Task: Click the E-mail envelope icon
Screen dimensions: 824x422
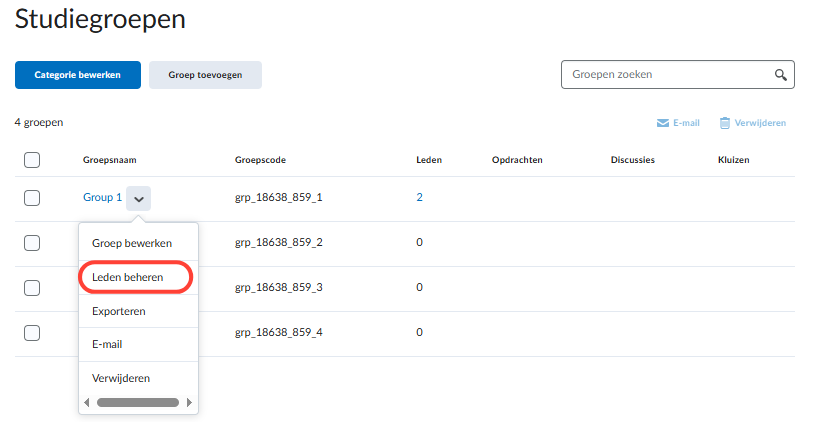Action: tap(663, 123)
